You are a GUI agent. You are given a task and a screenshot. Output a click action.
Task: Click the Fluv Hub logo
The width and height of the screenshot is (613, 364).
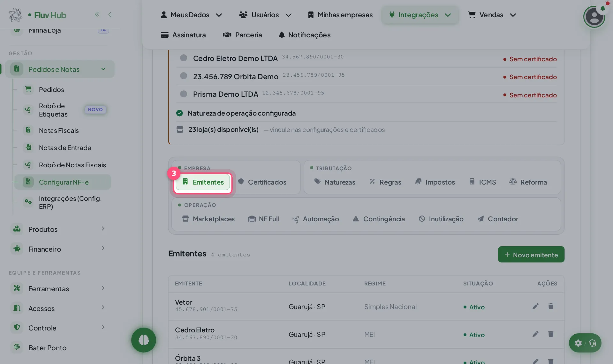coord(38,15)
